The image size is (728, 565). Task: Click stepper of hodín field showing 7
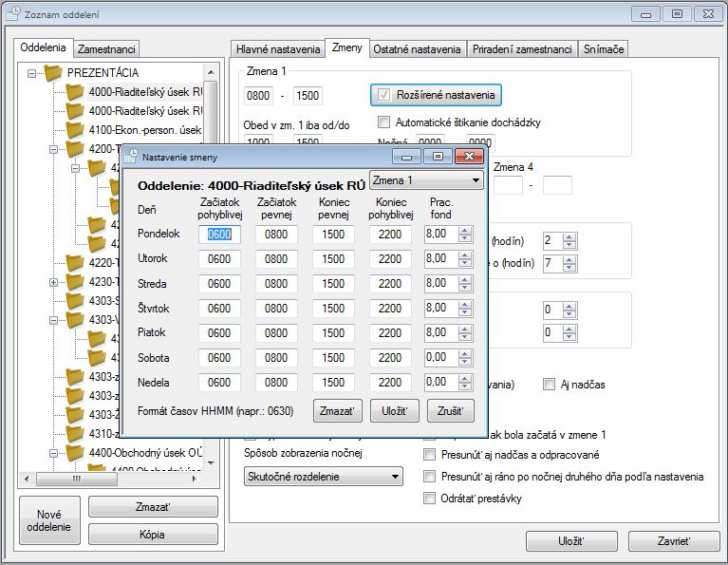click(569, 263)
